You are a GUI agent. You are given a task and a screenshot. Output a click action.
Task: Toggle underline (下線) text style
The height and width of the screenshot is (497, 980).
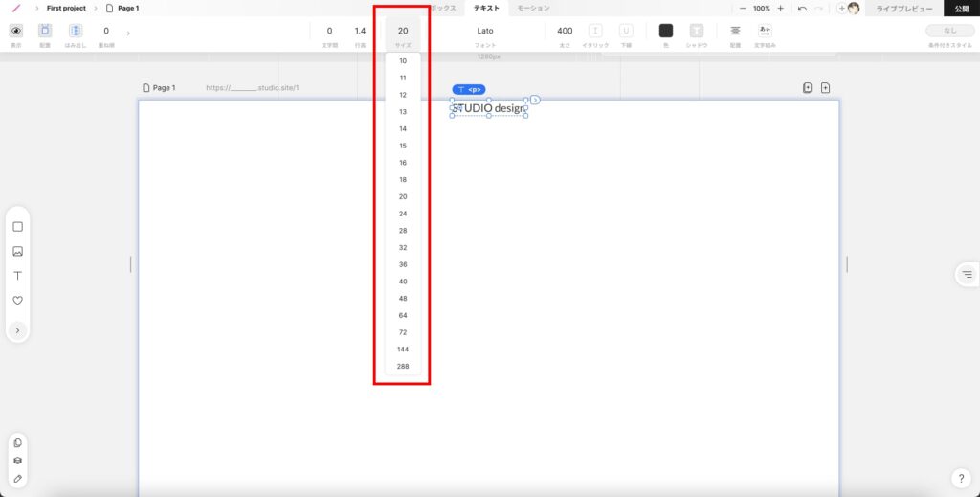tap(626, 31)
